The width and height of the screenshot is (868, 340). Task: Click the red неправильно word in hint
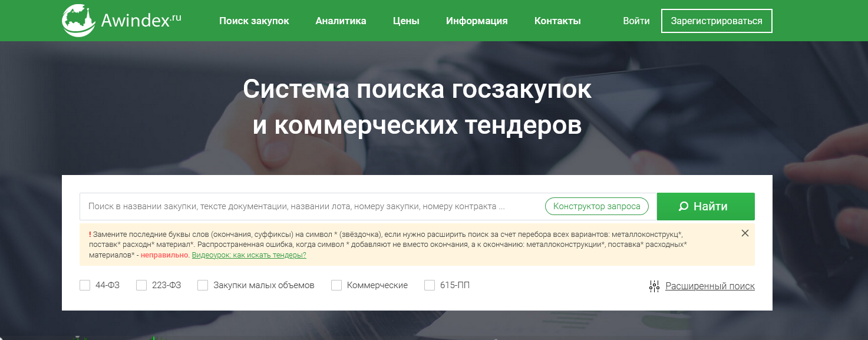coord(165,255)
